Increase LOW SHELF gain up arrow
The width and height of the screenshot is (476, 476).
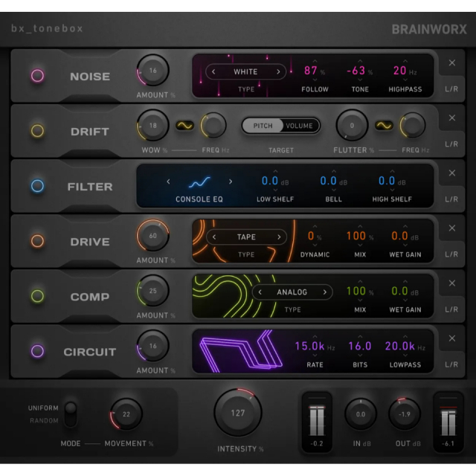coord(275,172)
